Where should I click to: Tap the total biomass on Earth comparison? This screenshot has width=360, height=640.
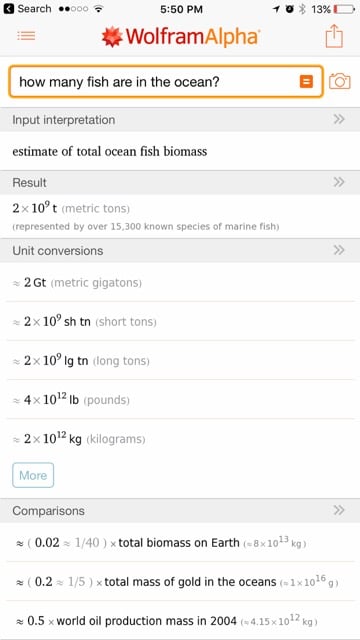tap(180, 543)
